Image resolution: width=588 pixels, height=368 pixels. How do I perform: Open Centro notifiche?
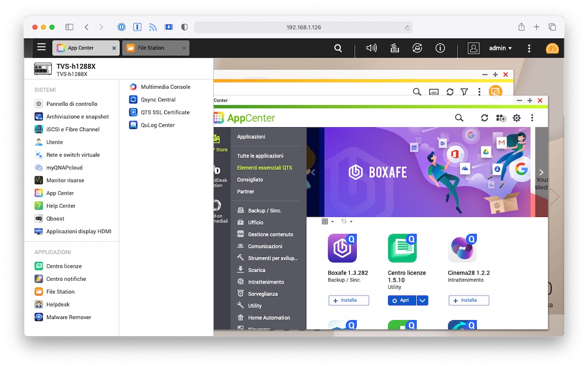[x=61, y=279]
